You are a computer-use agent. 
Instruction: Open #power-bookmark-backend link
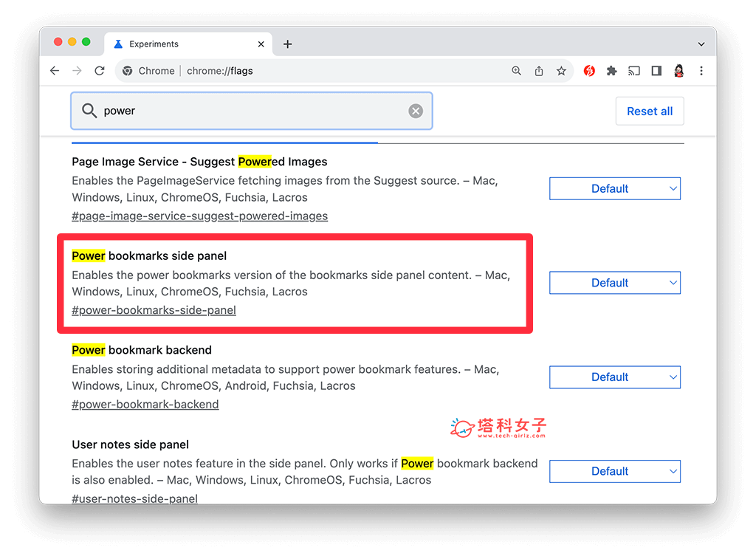145,404
